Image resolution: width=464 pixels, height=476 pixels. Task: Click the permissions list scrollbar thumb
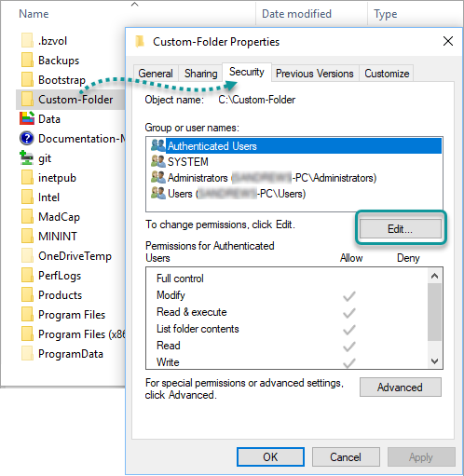(x=435, y=312)
